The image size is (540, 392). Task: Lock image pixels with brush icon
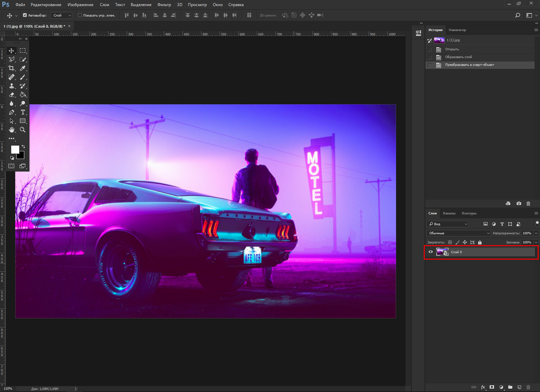[457, 242]
